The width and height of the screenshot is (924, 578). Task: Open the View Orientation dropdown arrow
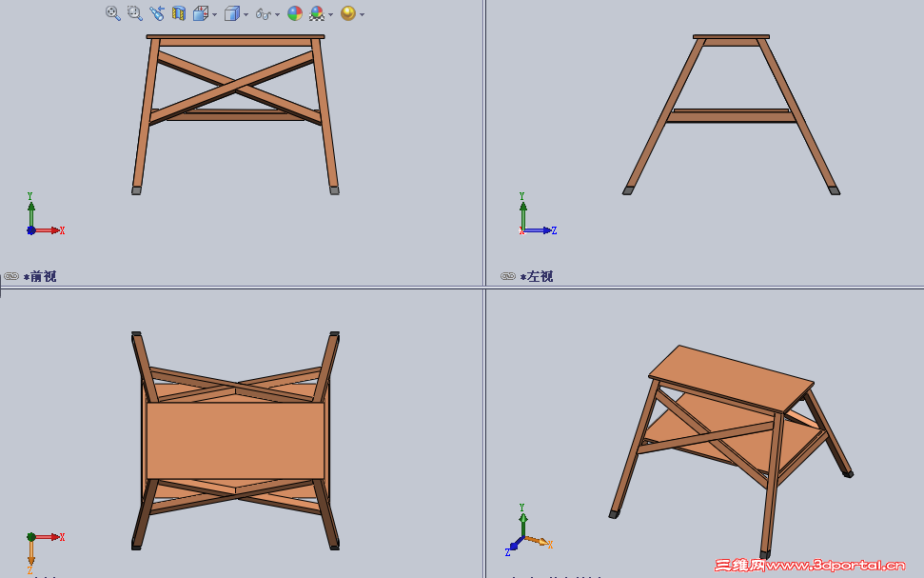click(213, 14)
